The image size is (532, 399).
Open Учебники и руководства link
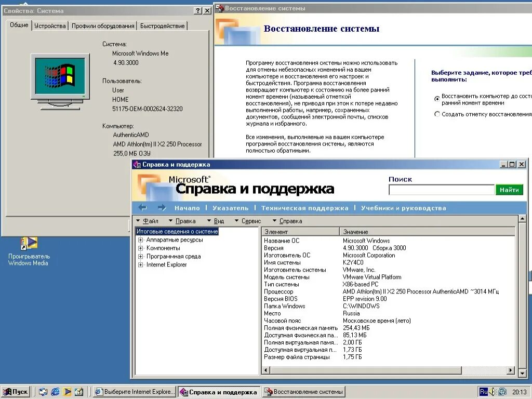[x=403, y=208]
